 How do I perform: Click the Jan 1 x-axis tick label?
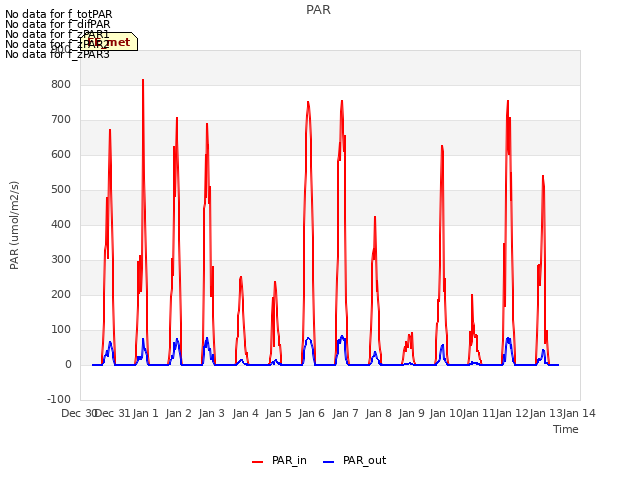click(145, 413)
